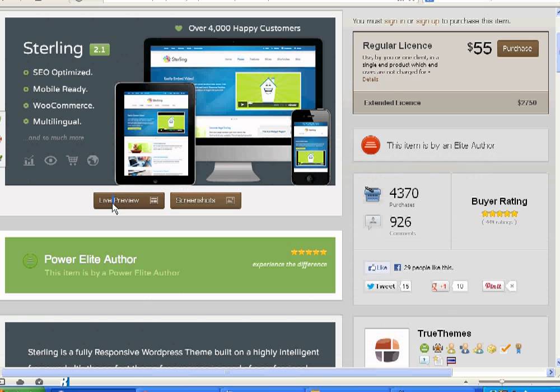The image size is (560, 392).
Task: Click the orange checkmark badge icon
Action: point(505,348)
